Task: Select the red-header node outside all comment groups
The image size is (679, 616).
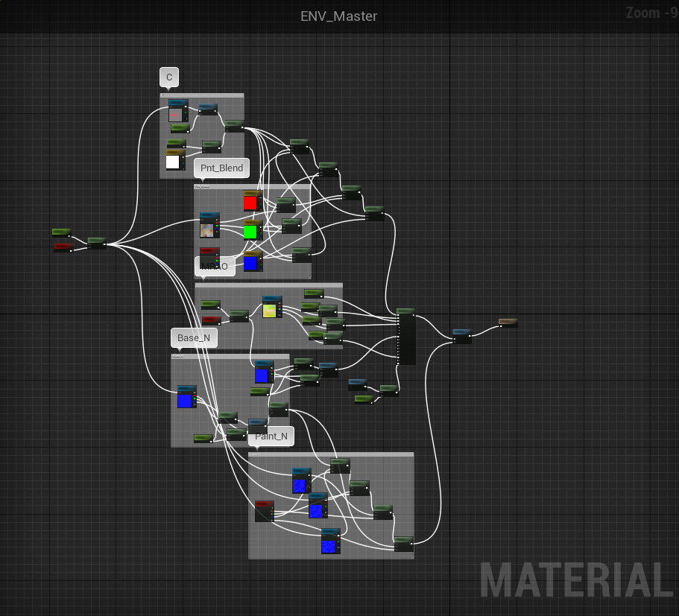Action: (x=63, y=247)
